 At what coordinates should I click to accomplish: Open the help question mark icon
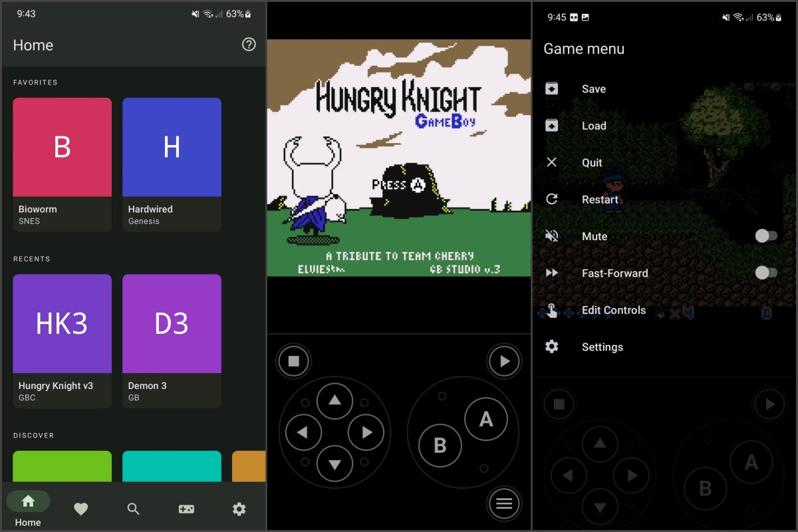click(x=249, y=45)
